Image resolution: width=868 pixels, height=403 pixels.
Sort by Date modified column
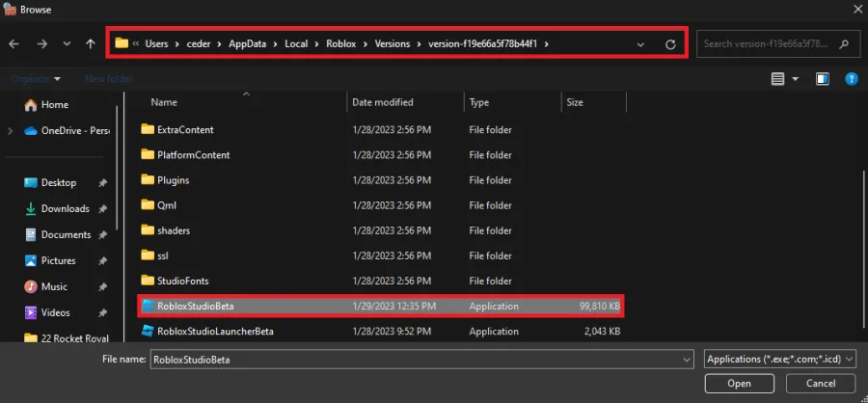(383, 102)
